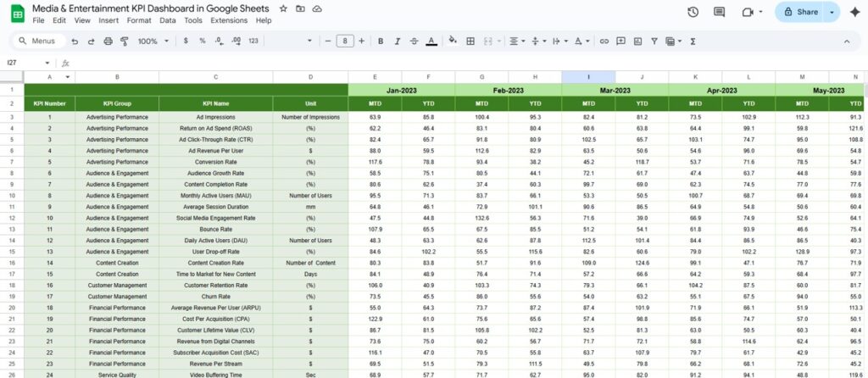Open Google Sheets home logo
The image size is (868, 378).
(x=18, y=14)
